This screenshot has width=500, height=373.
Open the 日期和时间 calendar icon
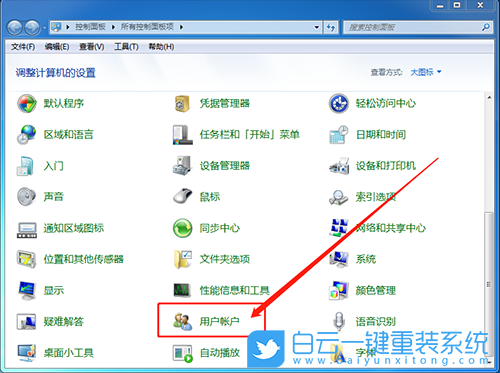point(338,134)
